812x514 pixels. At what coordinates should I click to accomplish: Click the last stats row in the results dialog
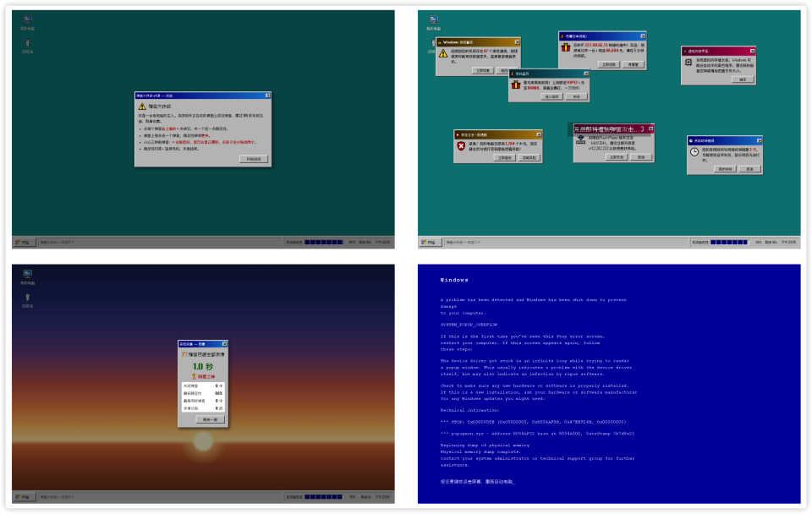(203, 408)
